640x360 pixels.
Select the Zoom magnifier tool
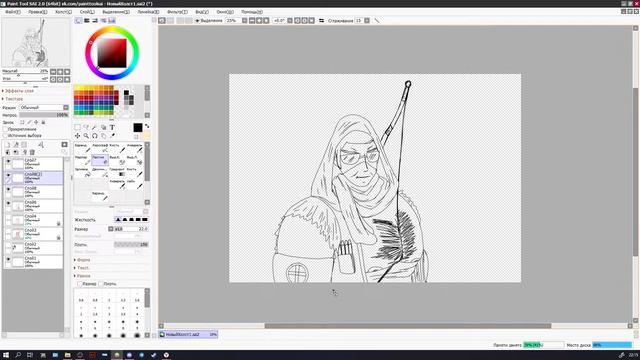coord(86,136)
